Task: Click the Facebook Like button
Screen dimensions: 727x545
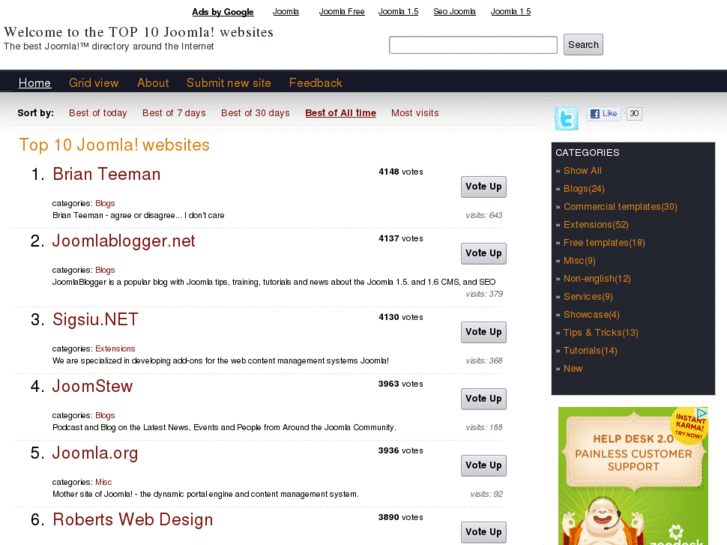Action: coord(604,113)
